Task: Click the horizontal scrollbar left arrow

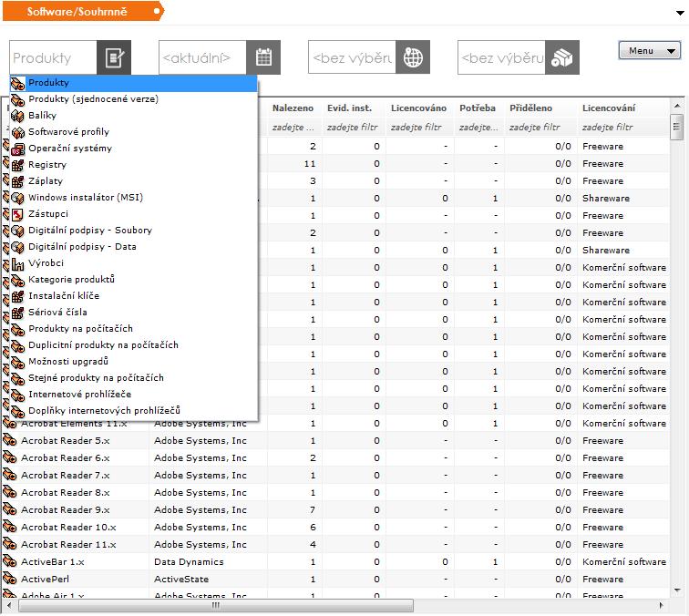Action: [x=9, y=605]
